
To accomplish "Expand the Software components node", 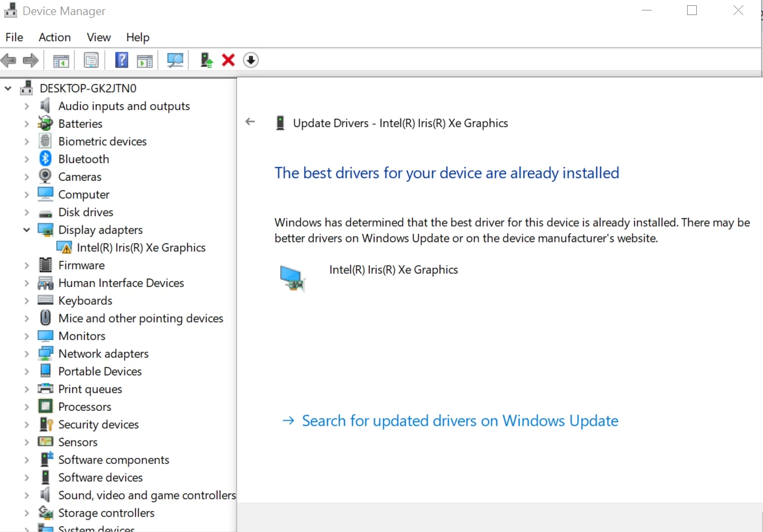I will [x=27, y=460].
